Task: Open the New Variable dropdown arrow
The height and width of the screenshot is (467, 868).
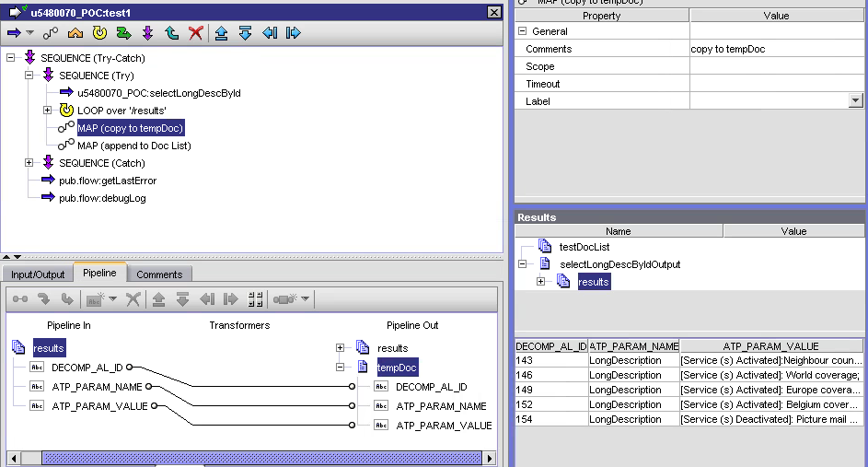Action: pyautogui.click(x=113, y=299)
